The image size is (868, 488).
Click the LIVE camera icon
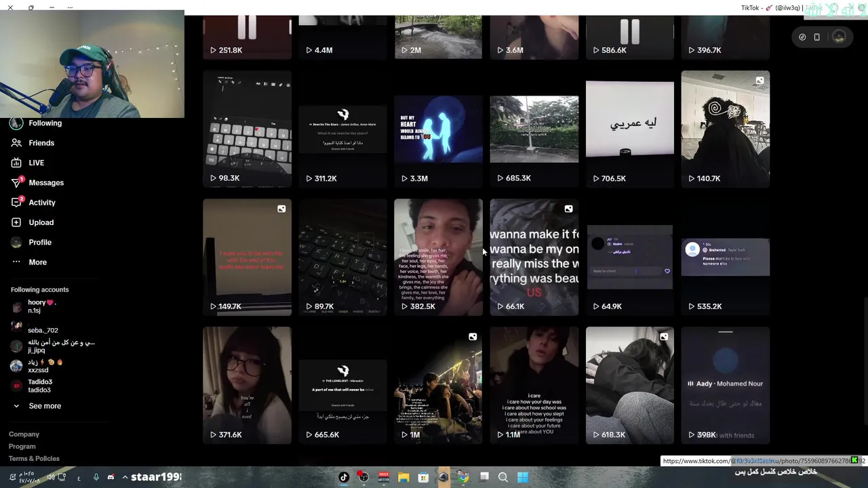pyautogui.click(x=16, y=163)
